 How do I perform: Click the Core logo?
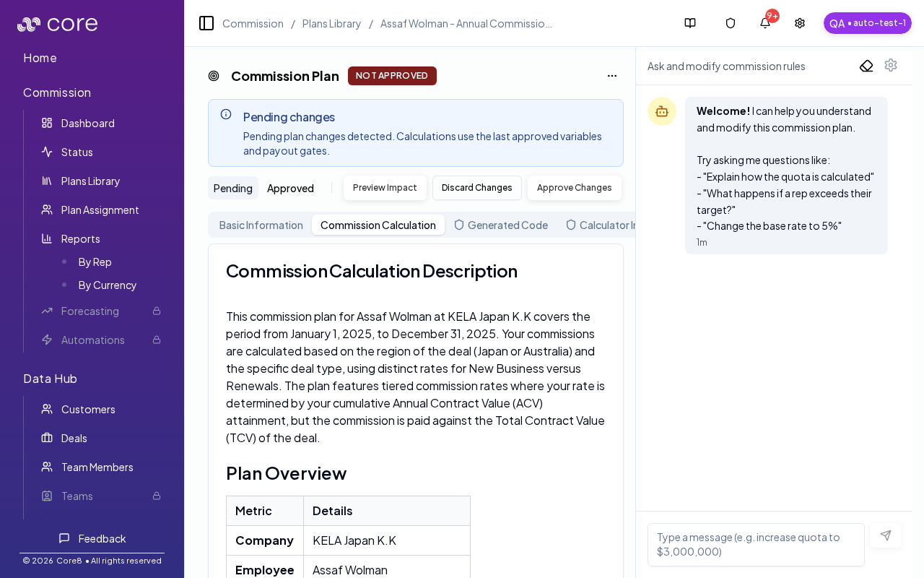click(58, 25)
